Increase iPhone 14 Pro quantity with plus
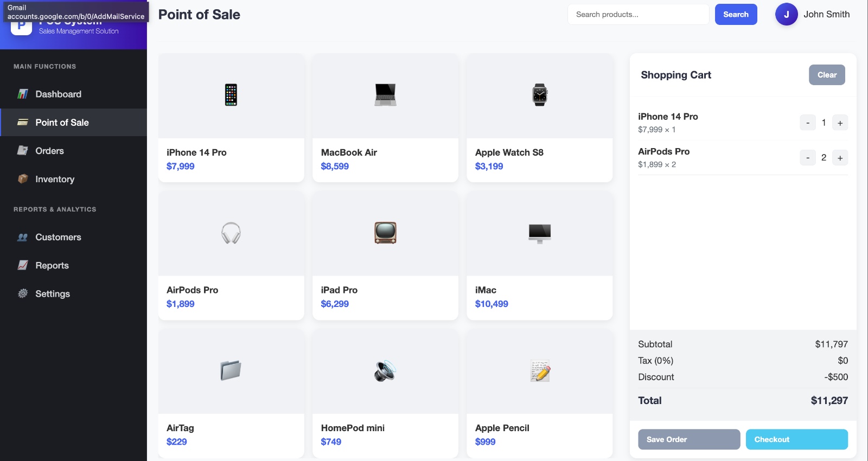868x461 pixels. pyautogui.click(x=840, y=123)
